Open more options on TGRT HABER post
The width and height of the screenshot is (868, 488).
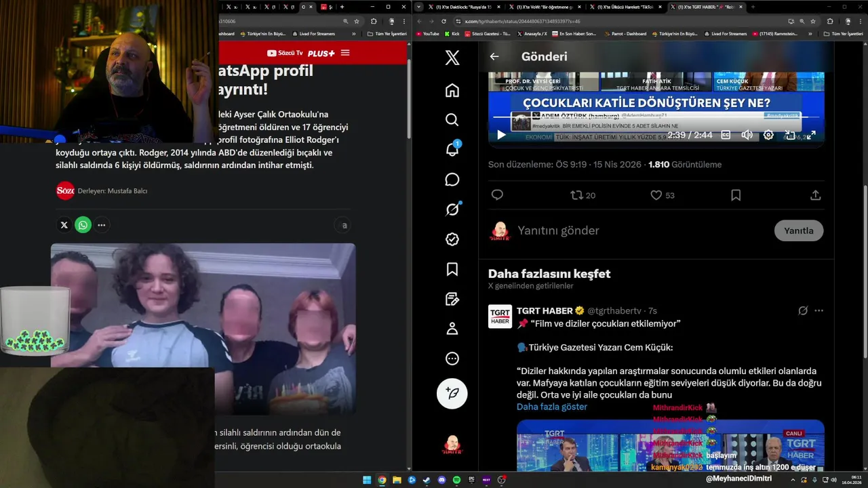pyautogui.click(x=818, y=310)
